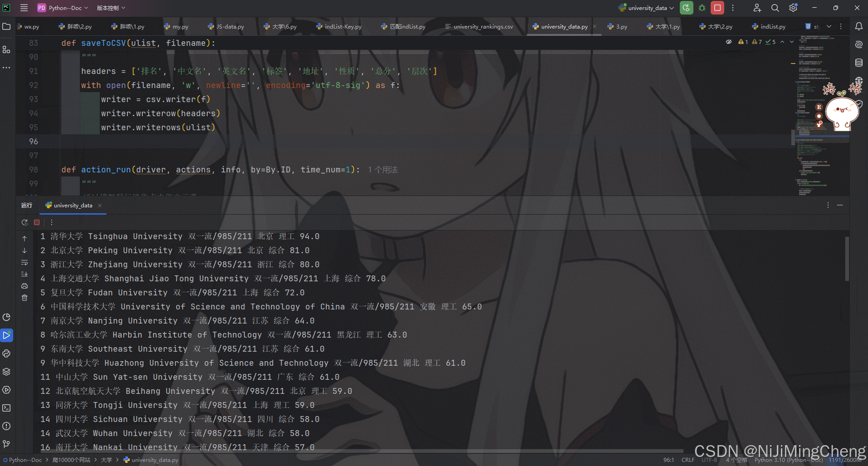Click 大学 breadcrumb folder
868x466 pixels.
point(106,460)
